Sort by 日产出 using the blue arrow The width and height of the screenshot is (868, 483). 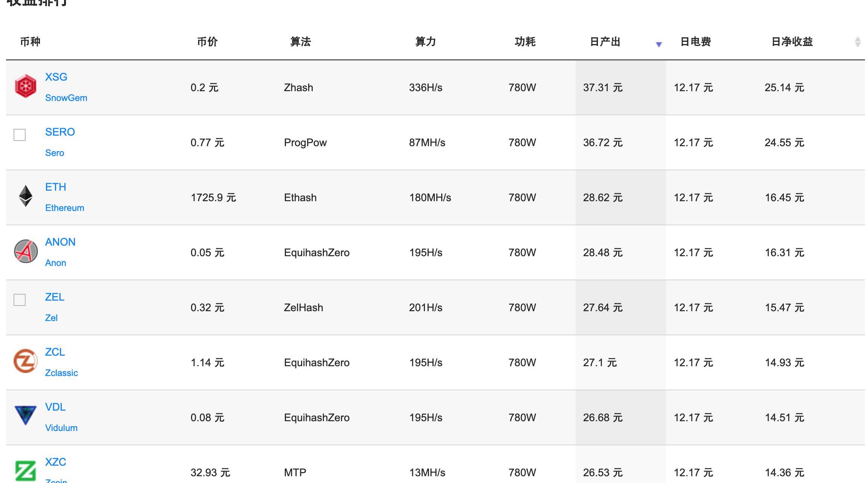[659, 44]
